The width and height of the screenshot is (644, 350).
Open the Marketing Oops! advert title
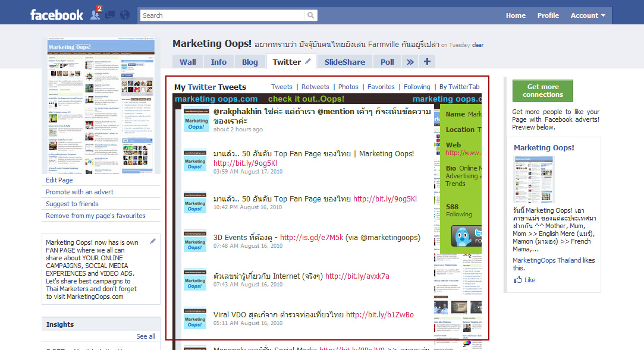click(x=544, y=148)
